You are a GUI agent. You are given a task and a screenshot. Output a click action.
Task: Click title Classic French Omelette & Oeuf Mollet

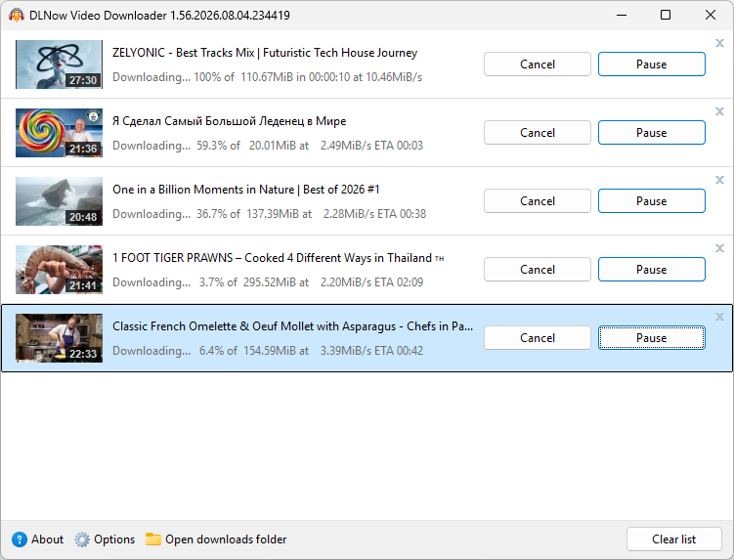[292, 326]
